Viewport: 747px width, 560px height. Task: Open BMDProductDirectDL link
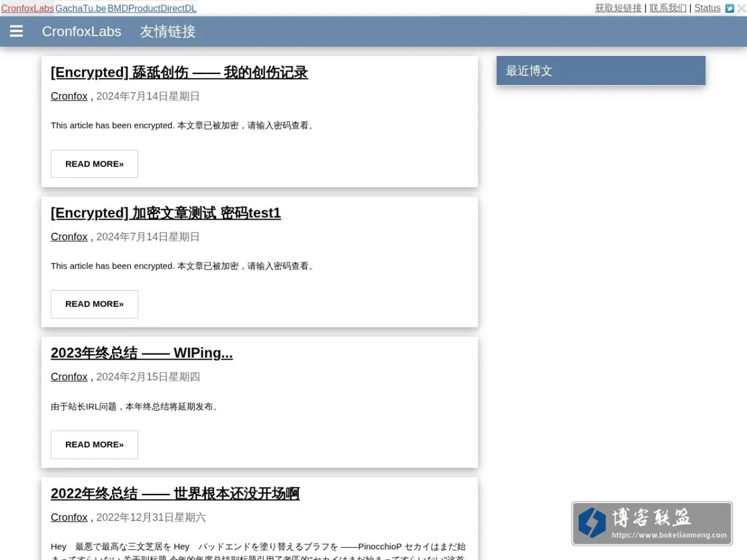click(x=152, y=9)
